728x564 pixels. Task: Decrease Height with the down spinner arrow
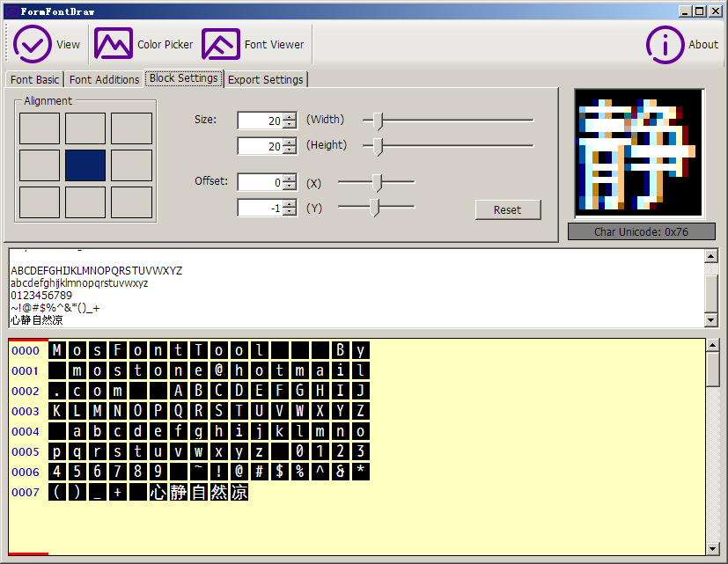click(290, 150)
